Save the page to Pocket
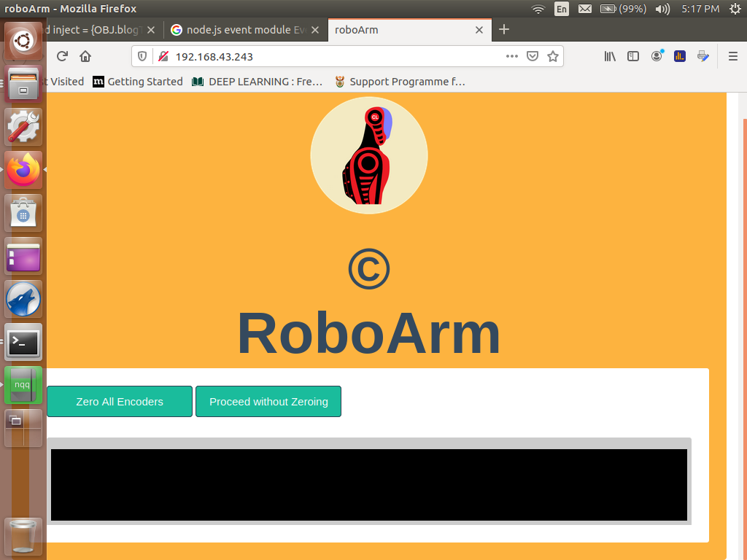The image size is (747, 560). tap(533, 56)
